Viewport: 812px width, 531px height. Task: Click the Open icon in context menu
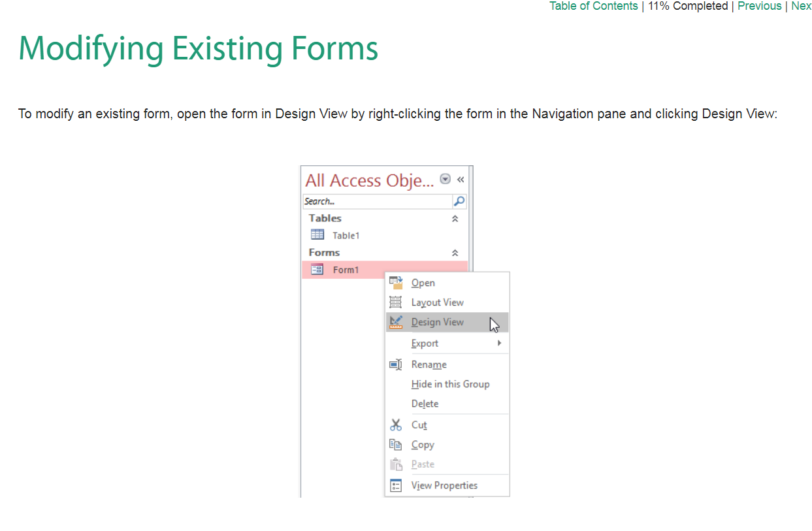point(396,283)
